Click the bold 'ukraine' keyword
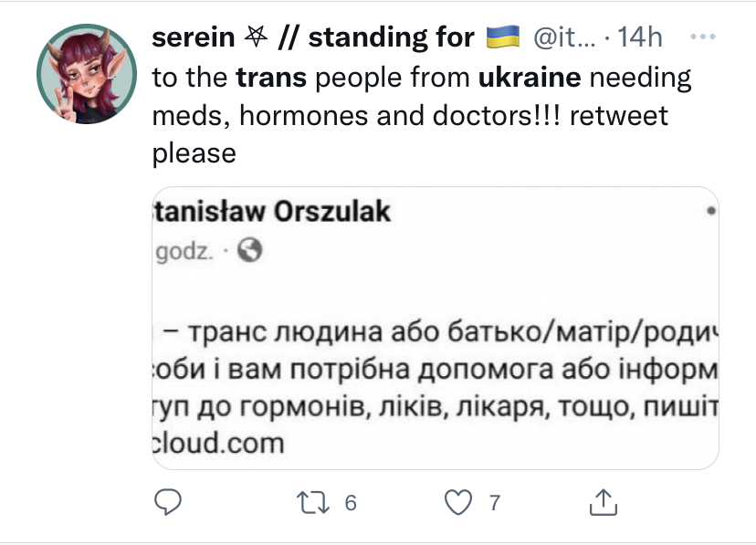The height and width of the screenshot is (545, 756). [529, 78]
